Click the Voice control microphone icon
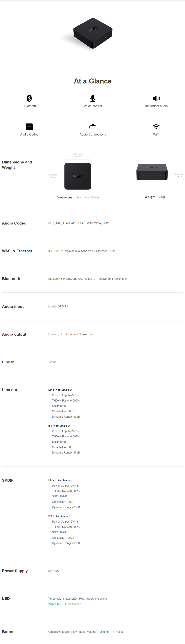This screenshot has width=185, height=644. 93,98
